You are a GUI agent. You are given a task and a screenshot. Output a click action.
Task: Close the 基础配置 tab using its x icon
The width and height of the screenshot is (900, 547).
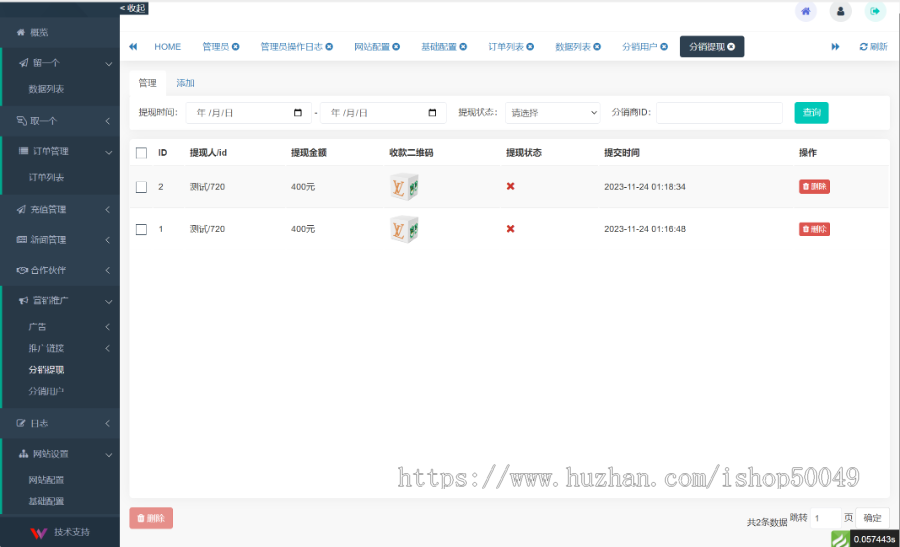click(463, 46)
